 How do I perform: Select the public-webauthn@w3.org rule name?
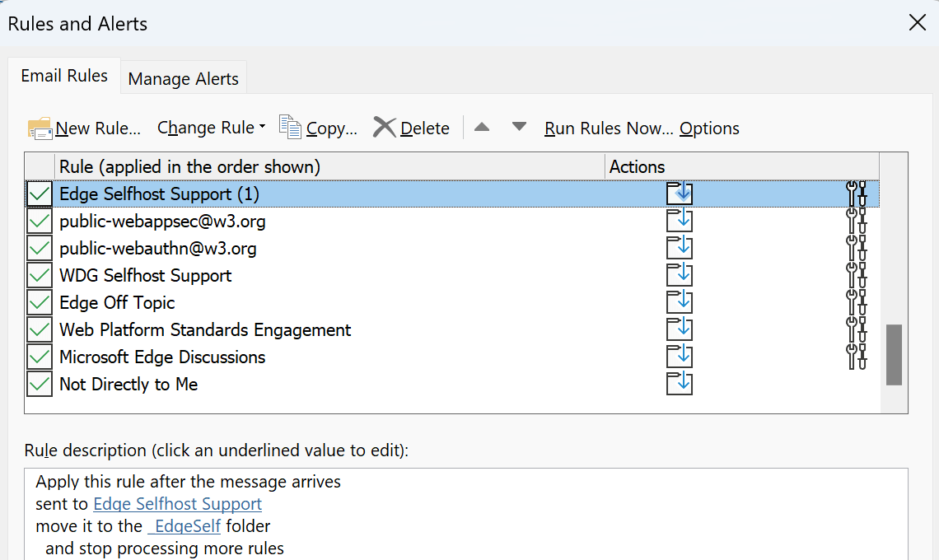(x=158, y=248)
